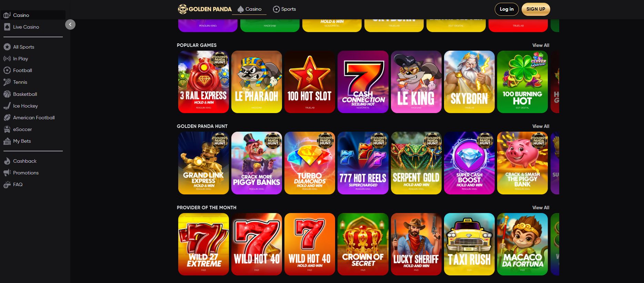Open My Bets in sidebar
The height and width of the screenshot is (283, 644).
click(x=22, y=141)
